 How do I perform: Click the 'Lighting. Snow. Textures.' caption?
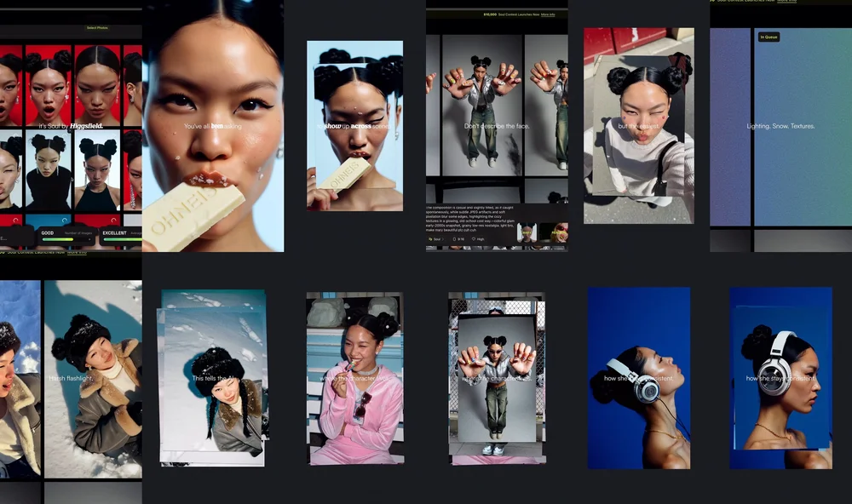click(x=780, y=126)
